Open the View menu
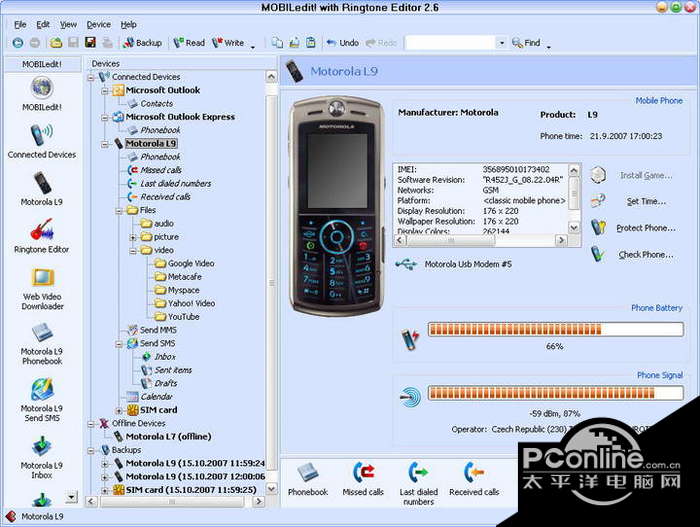 68,25
